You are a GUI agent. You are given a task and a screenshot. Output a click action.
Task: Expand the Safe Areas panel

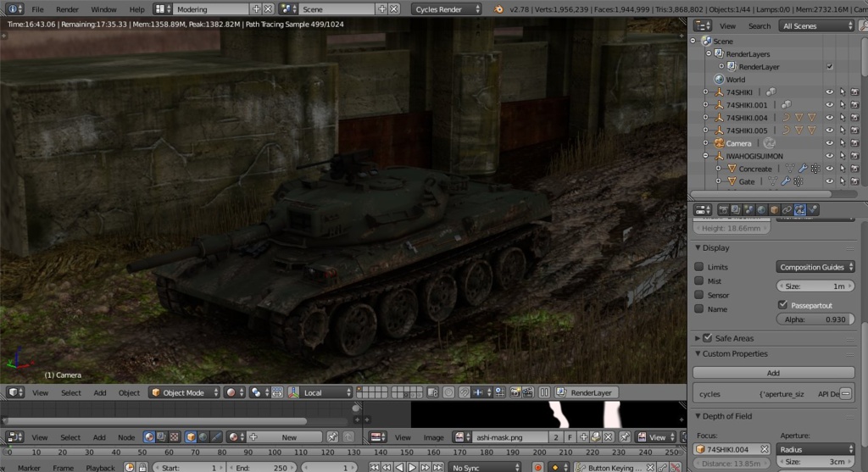coord(698,338)
